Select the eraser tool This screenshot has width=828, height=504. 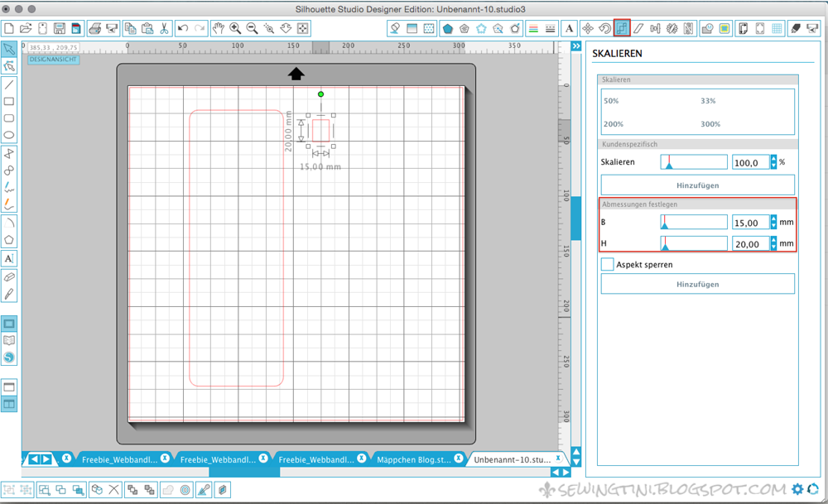9,277
